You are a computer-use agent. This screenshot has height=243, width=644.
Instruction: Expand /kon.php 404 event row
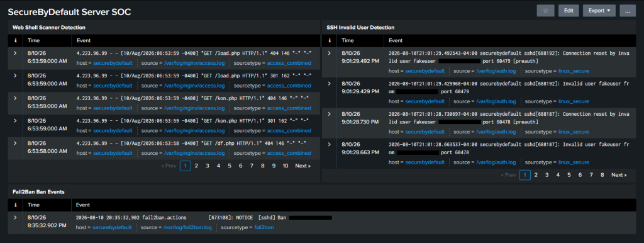pyautogui.click(x=15, y=98)
